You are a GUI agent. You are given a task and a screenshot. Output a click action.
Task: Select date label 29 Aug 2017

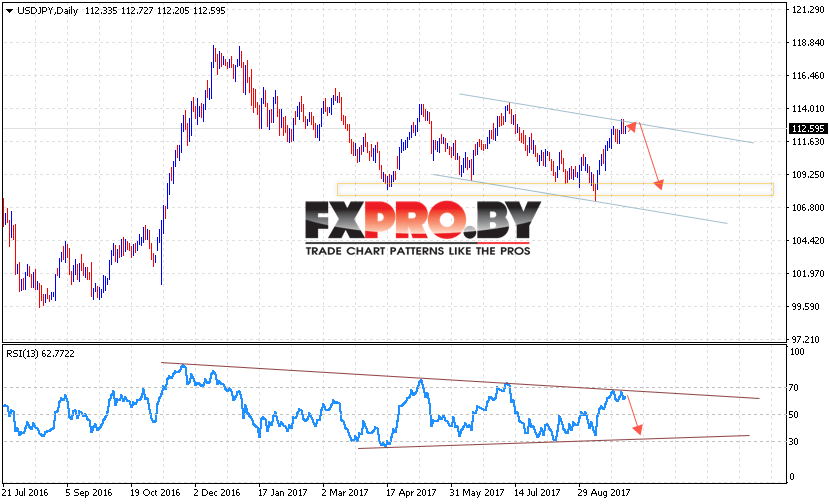pos(604,492)
